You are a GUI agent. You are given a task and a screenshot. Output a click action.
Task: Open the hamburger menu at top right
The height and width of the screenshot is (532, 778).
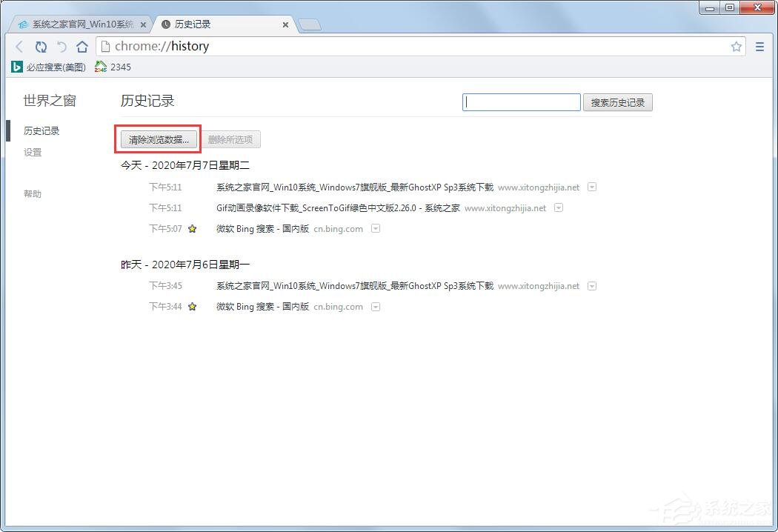(x=759, y=46)
